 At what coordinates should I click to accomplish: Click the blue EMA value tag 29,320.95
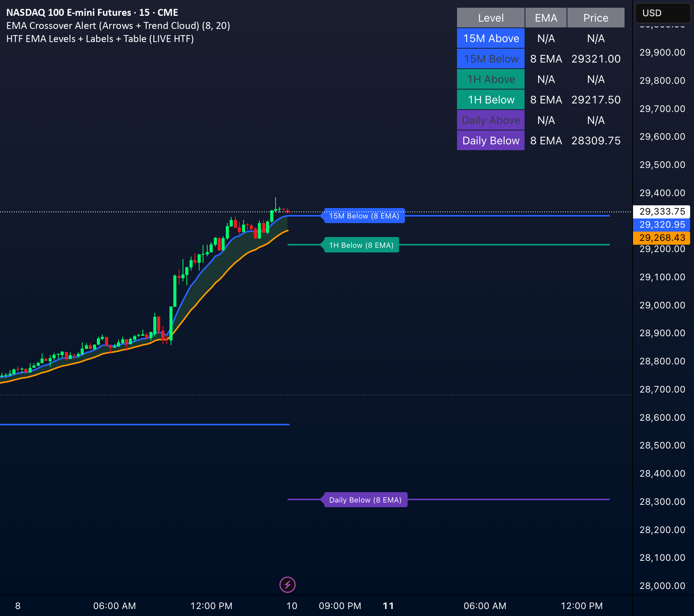(662, 225)
